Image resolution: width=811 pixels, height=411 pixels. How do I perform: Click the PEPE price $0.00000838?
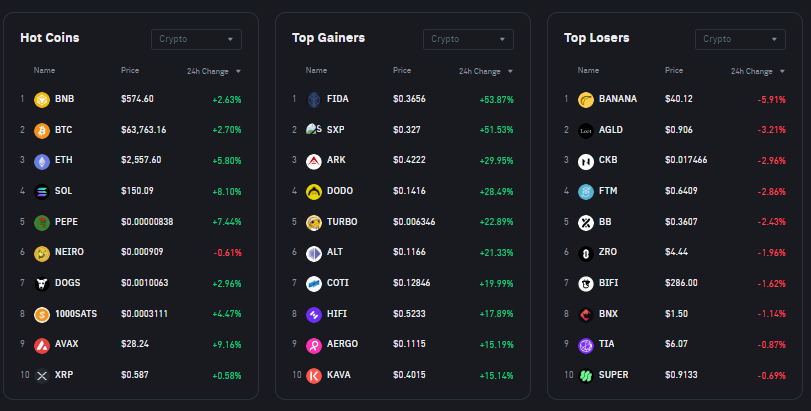tap(147, 222)
